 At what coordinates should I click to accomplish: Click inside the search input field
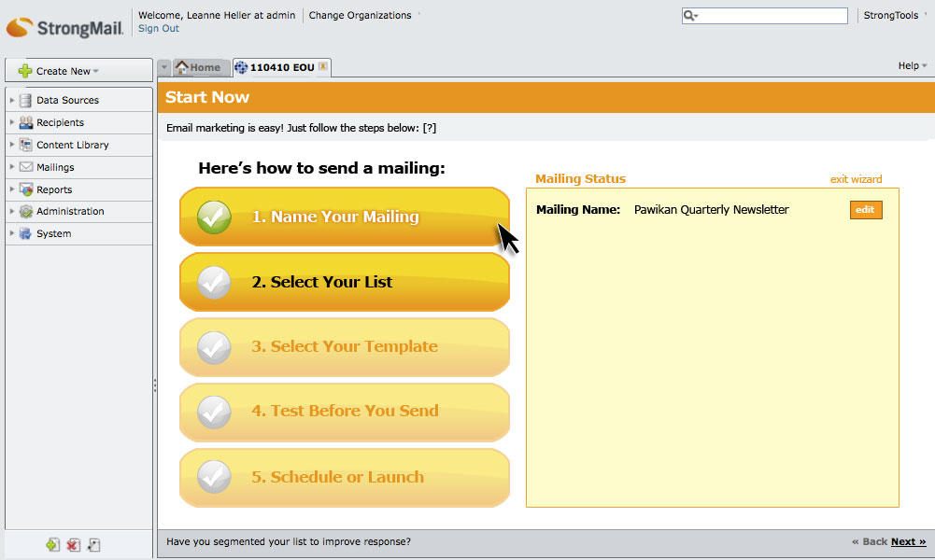[775, 16]
